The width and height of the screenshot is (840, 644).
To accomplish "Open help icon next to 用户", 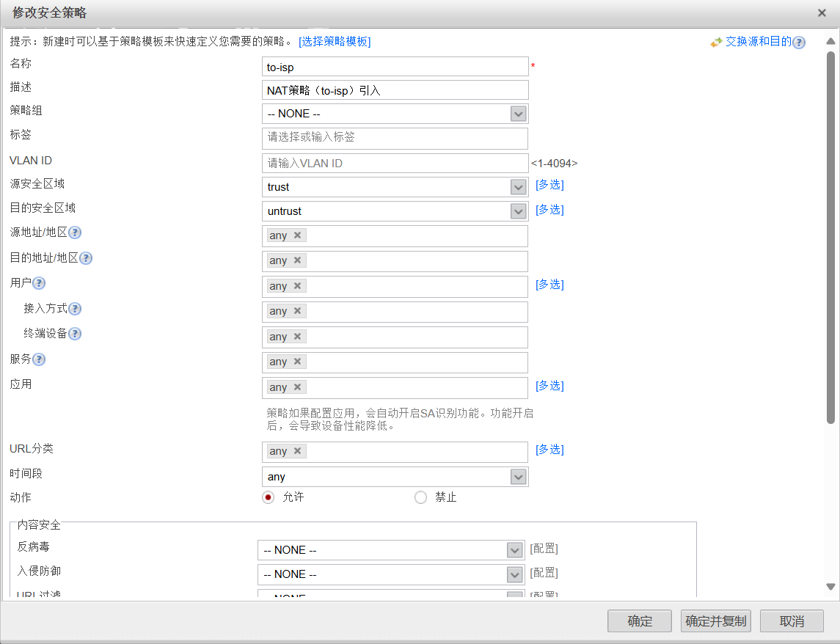I will (x=39, y=283).
